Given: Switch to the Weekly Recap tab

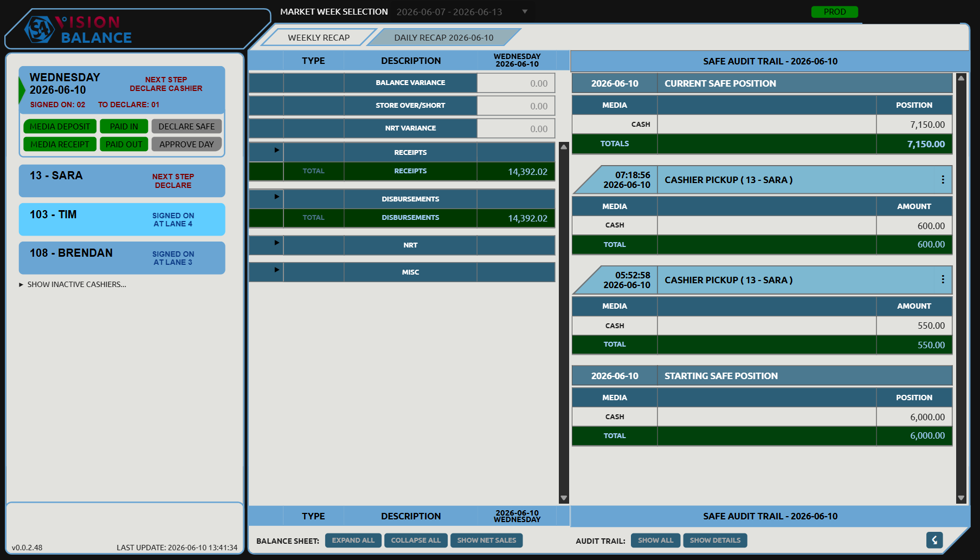Looking at the screenshot, I should 319,37.
